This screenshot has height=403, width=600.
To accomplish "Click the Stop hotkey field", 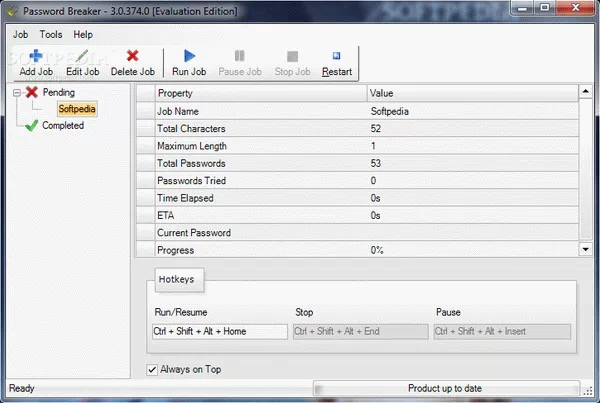I will point(360,331).
